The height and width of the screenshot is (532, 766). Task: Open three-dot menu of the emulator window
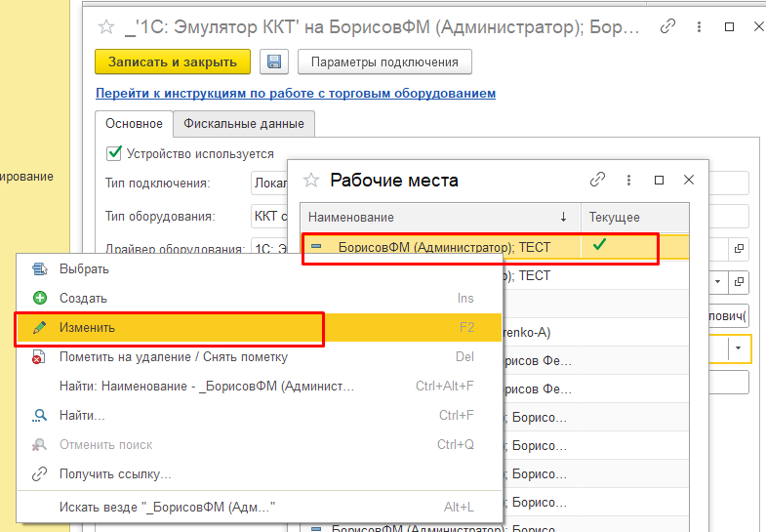699,27
